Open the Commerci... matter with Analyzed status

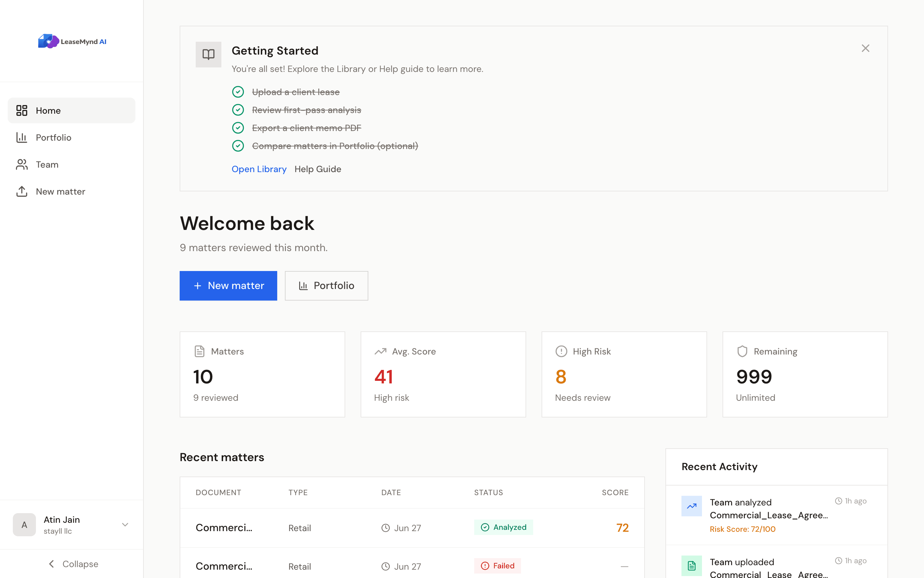click(x=412, y=528)
